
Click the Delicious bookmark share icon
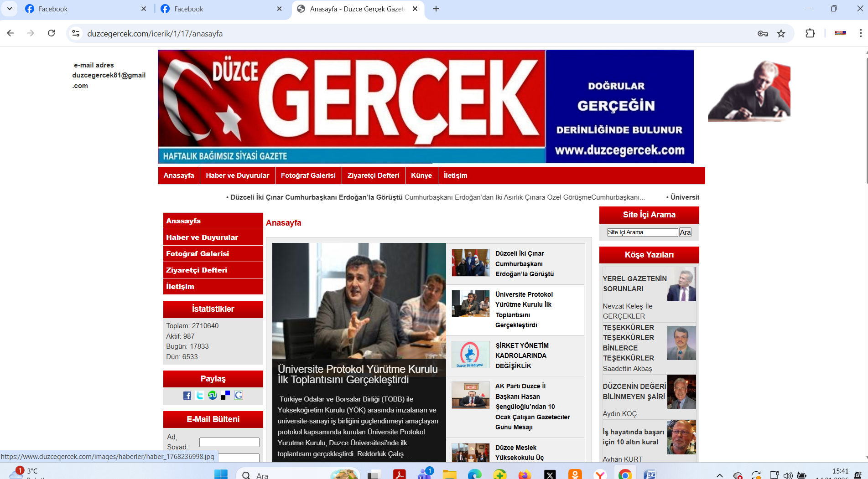click(x=225, y=396)
